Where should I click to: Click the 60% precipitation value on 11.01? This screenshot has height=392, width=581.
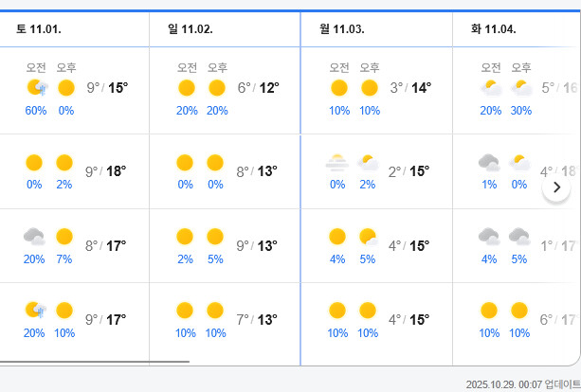point(36,111)
